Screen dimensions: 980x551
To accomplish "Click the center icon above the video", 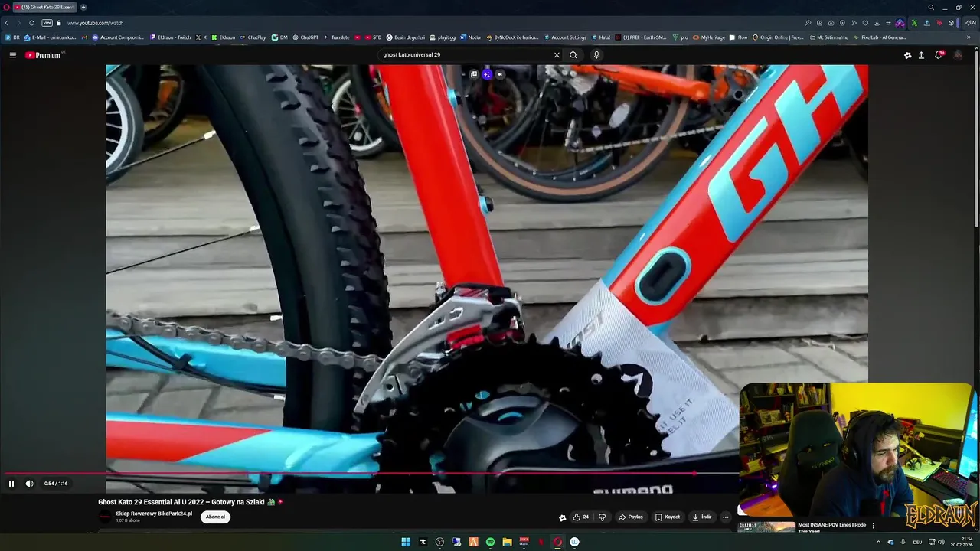I will coord(487,74).
